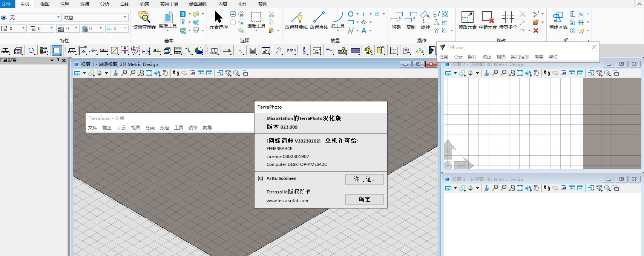Select the place text A tool
Image resolution: width=644 pixels, height=256 pixels.
[364, 31]
